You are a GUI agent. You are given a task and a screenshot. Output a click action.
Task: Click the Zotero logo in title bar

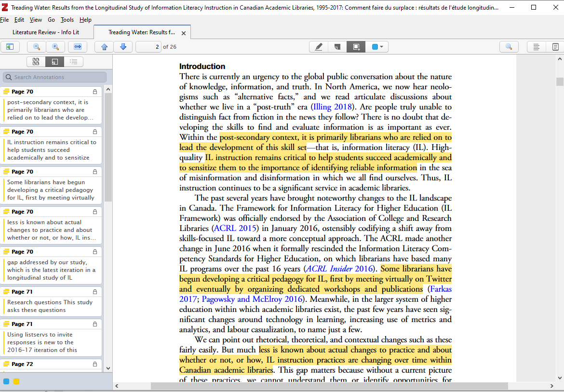pyautogui.click(x=5, y=7)
